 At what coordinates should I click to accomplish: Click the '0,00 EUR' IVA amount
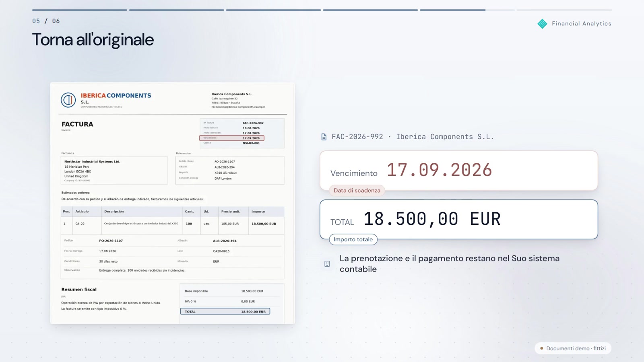(x=248, y=301)
